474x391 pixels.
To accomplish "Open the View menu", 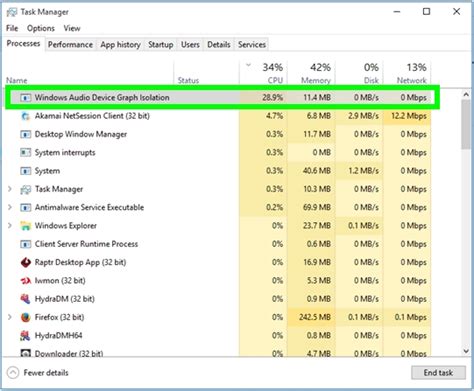I will tap(72, 28).
